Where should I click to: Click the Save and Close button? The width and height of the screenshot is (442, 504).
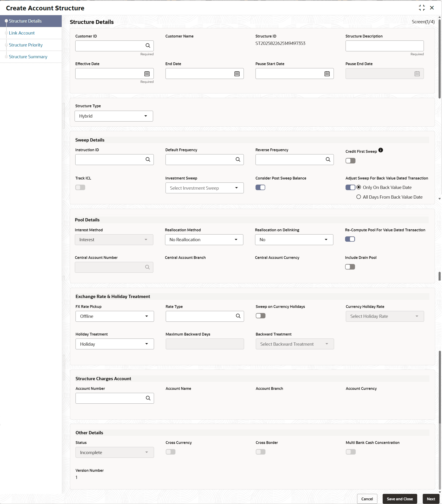point(400,499)
